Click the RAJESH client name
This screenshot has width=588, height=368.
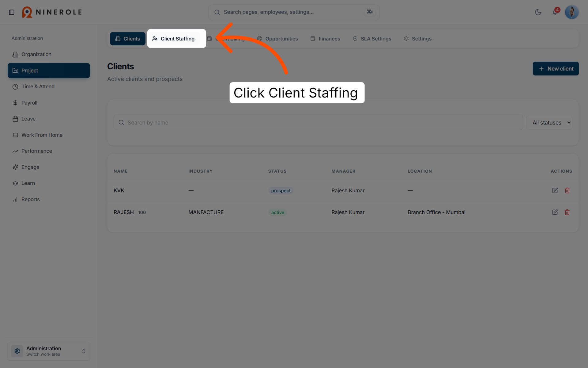point(123,212)
